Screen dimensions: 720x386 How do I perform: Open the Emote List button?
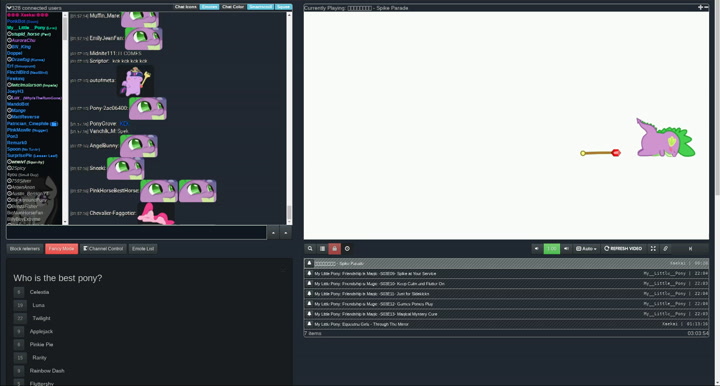(143, 248)
